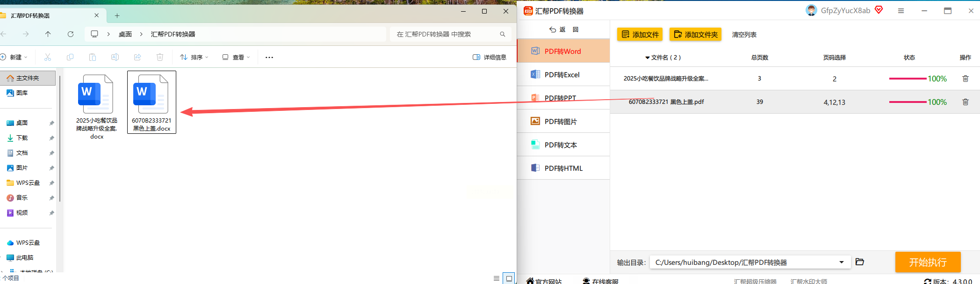Click the 开始执行 start button

tap(928, 262)
